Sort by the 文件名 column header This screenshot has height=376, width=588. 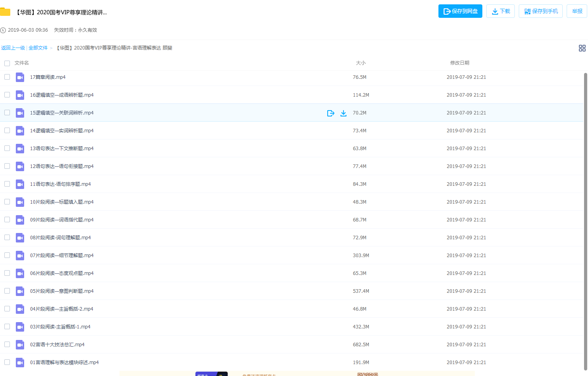point(22,63)
